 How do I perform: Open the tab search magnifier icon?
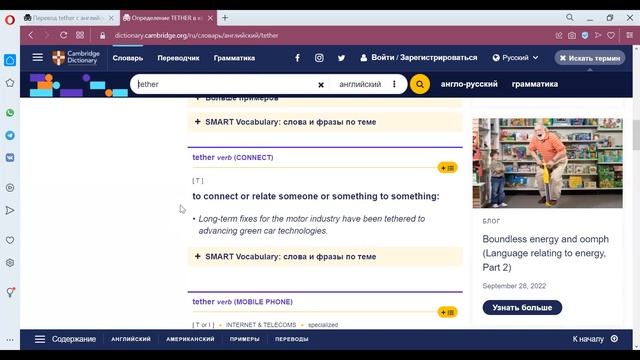[x=570, y=18]
